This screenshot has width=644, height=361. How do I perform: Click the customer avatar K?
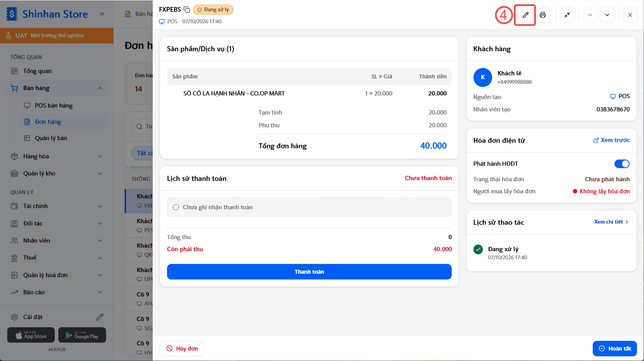pos(483,77)
